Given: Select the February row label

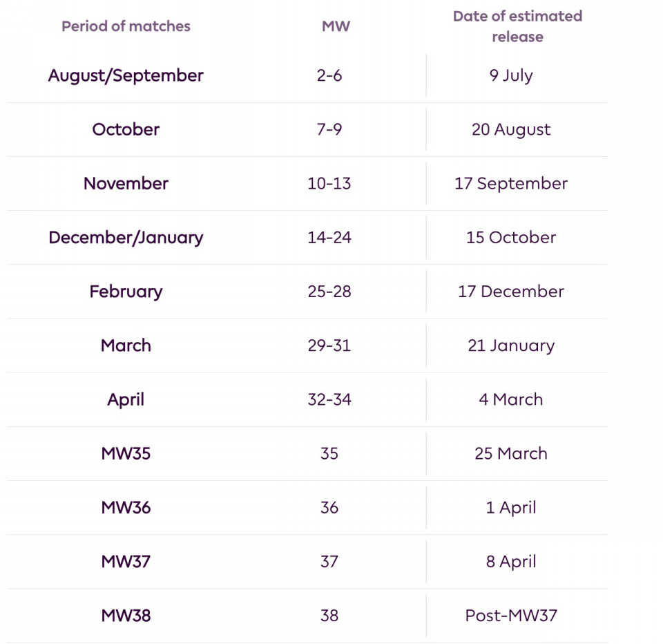Looking at the screenshot, I should click(x=126, y=291).
